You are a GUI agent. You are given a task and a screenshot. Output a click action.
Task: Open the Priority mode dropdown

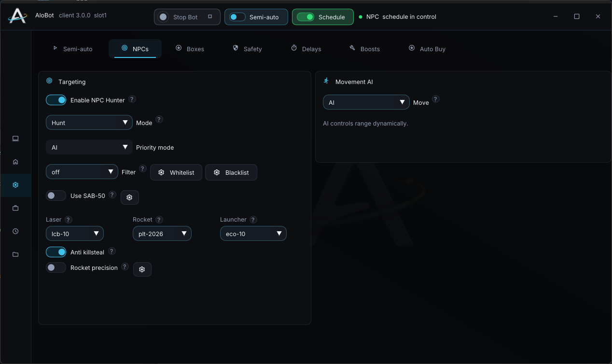pos(89,147)
